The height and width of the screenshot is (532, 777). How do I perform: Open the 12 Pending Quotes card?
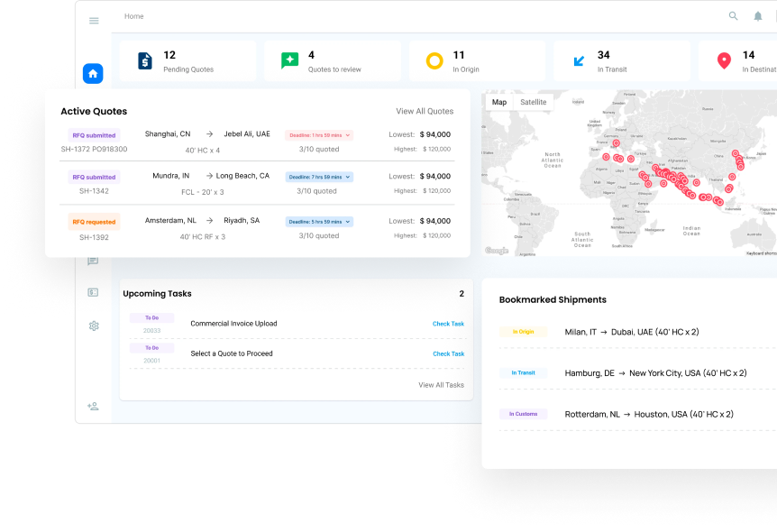(187, 61)
